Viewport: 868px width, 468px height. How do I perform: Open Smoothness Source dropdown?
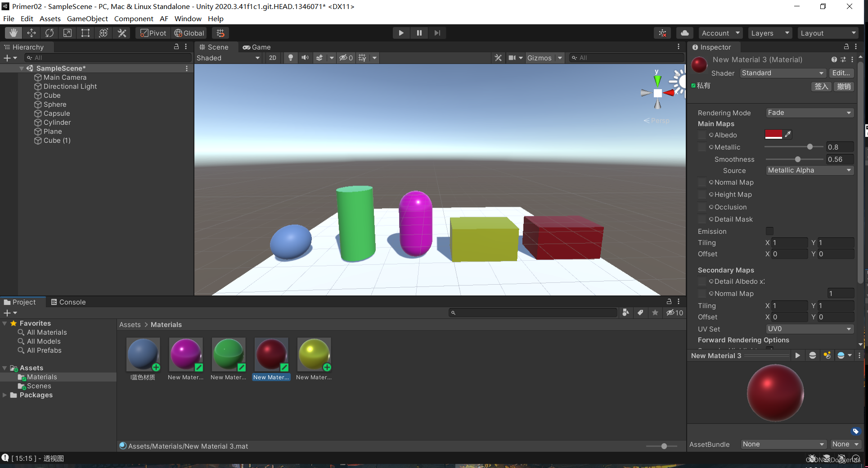(x=810, y=170)
